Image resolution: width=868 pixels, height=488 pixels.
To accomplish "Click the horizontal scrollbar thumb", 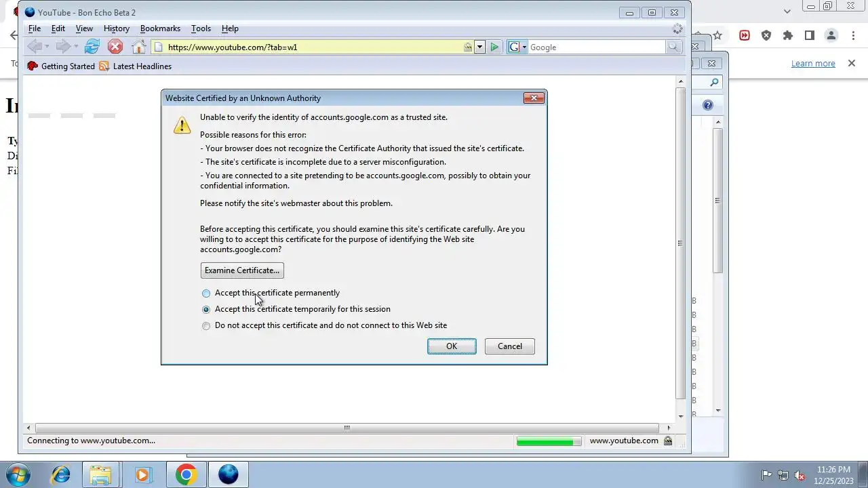I will pyautogui.click(x=347, y=428).
